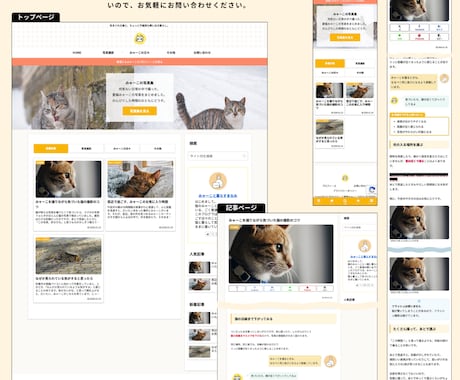Open the middle item of the top page navigation

[x=139, y=53]
